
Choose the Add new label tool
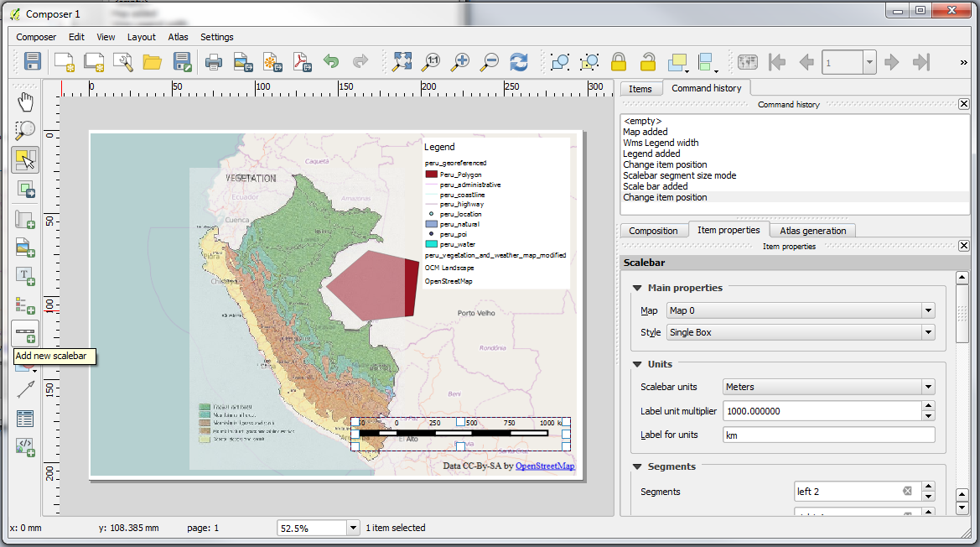25,275
